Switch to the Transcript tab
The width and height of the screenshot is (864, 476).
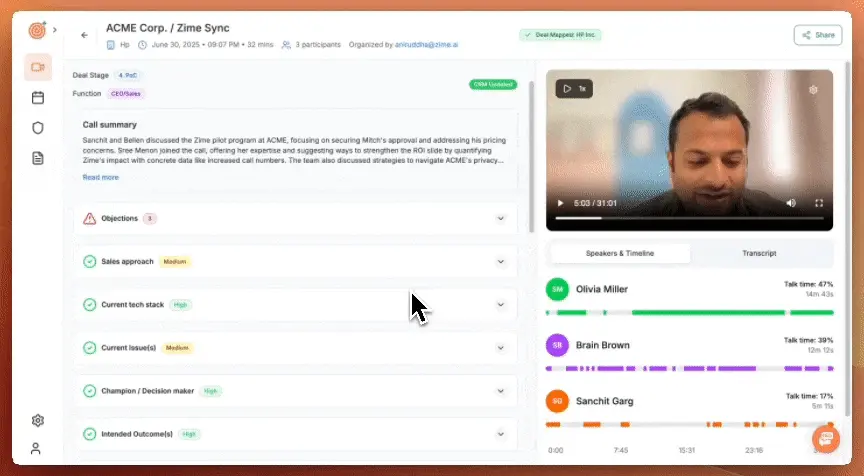(759, 253)
